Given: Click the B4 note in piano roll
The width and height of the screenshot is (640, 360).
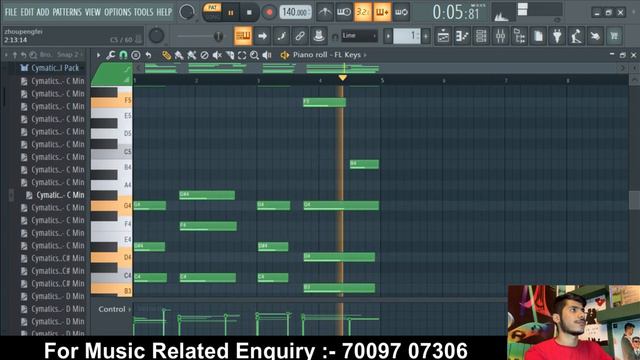Looking at the screenshot, I should coord(364,164).
